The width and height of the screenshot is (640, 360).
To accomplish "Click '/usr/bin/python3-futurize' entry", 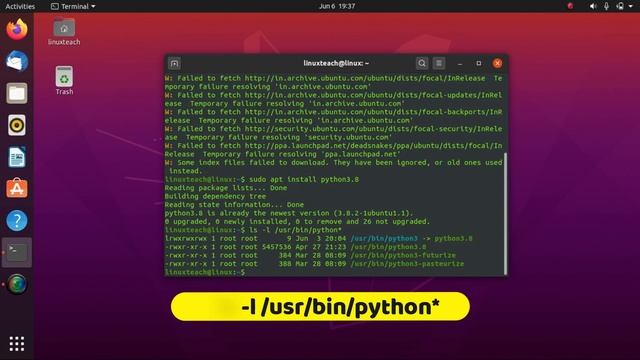I will point(403,255).
